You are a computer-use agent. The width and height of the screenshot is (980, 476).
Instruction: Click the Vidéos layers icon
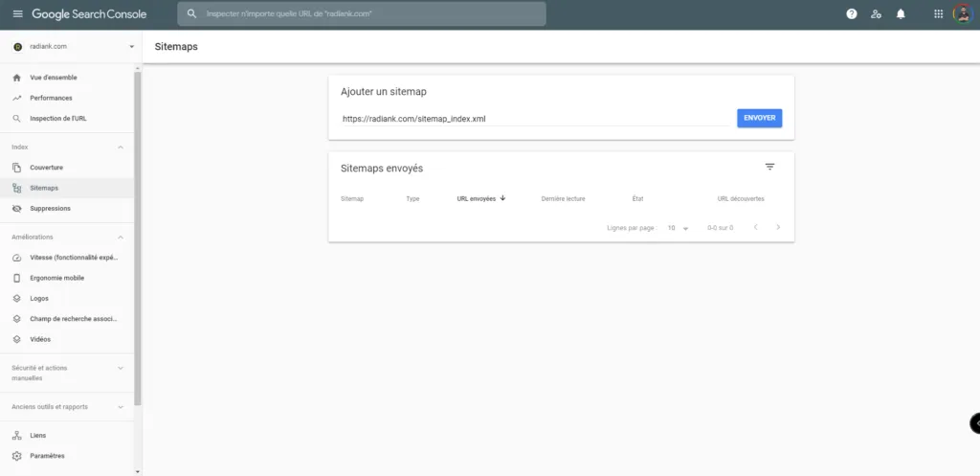tap(17, 339)
